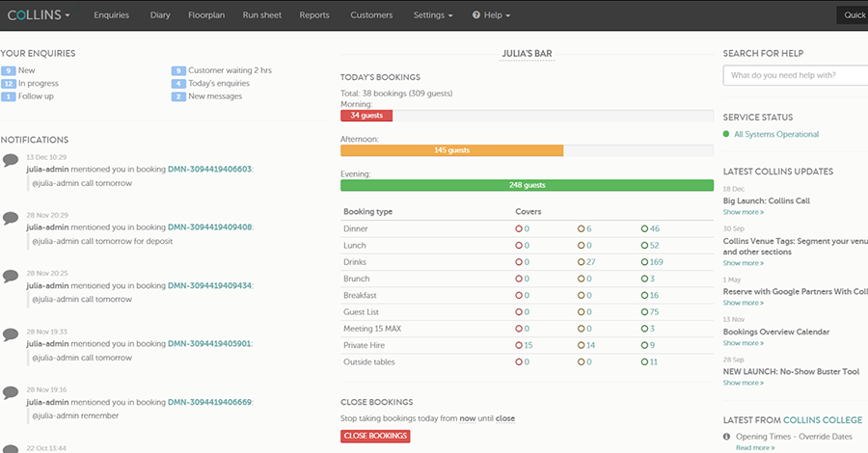
Task: Expand the Settings dropdown
Action: [433, 14]
